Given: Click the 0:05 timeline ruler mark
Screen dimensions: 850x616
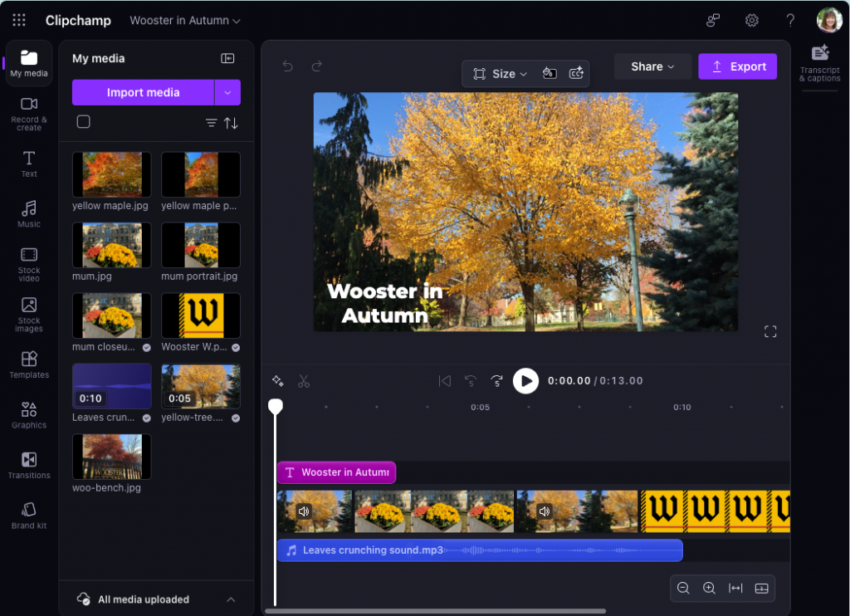Looking at the screenshot, I should (x=481, y=408).
